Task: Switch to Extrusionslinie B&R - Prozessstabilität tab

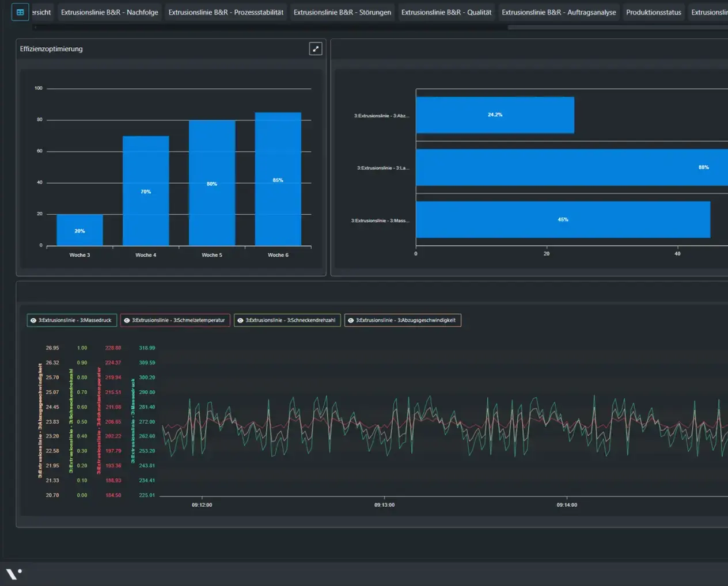Action: [226, 12]
